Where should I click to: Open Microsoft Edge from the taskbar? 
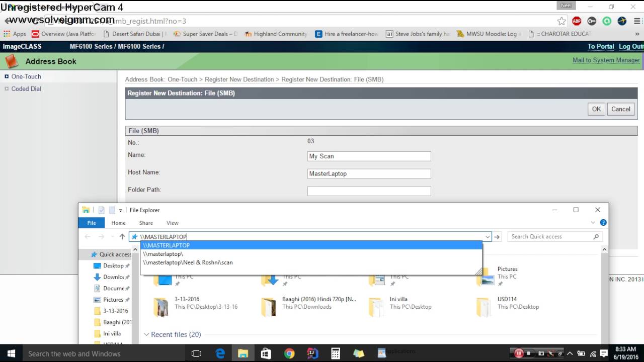point(220,353)
